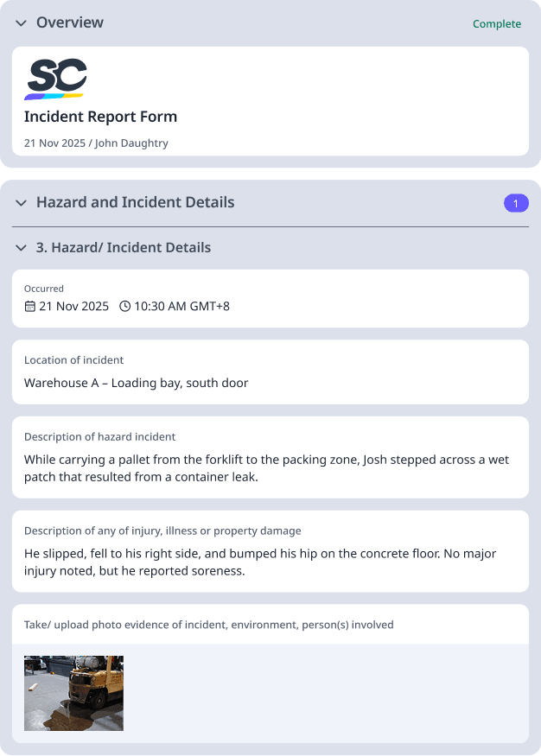The height and width of the screenshot is (756, 541).
Task: Click the purple count badge showing 1
Action: (516, 203)
